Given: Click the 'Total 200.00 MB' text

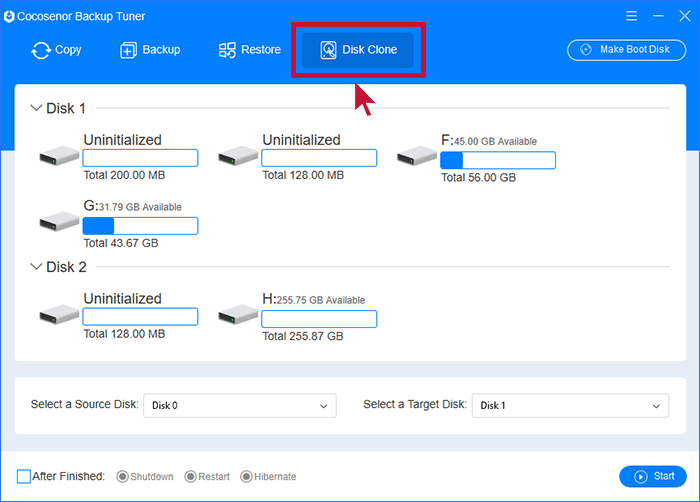Looking at the screenshot, I should pos(125,175).
